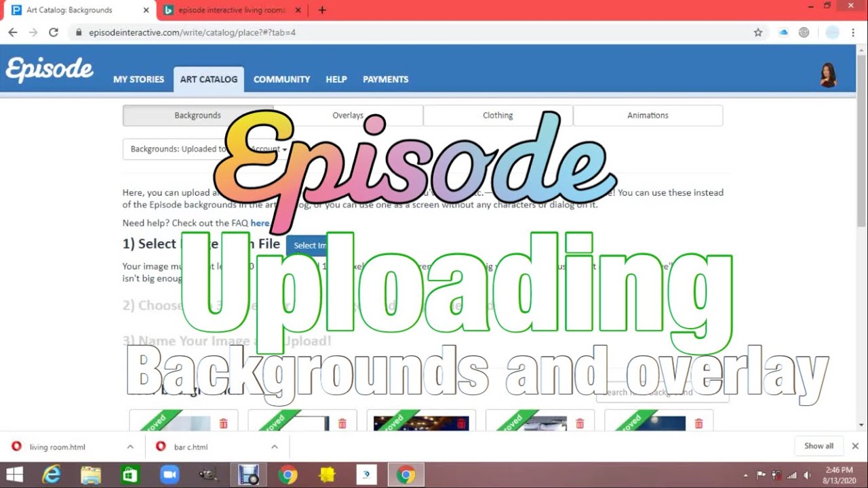The width and height of the screenshot is (868, 488).
Task: Open the Backgrounds: Uploaded to Account dropdown
Action: pos(208,149)
